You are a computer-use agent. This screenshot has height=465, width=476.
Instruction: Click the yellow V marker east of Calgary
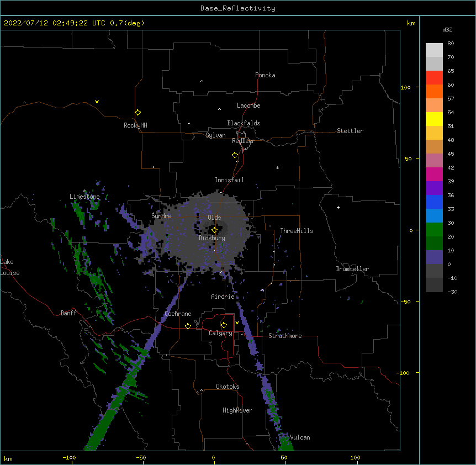point(237,323)
